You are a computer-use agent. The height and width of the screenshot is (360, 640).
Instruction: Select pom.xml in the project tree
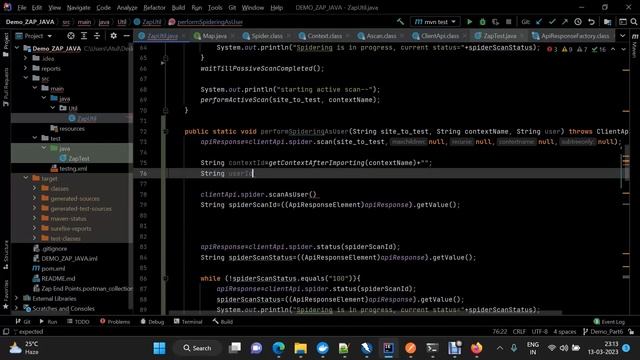coord(53,268)
